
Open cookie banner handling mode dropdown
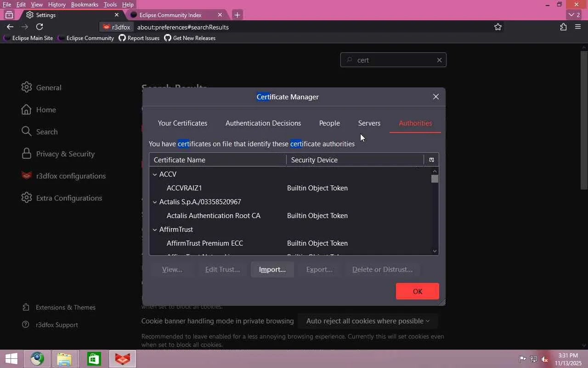368,321
